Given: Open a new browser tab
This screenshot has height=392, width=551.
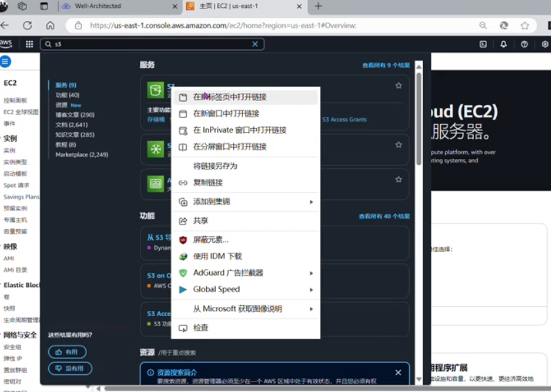Looking at the screenshot, I should pyautogui.click(x=318, y=6).
